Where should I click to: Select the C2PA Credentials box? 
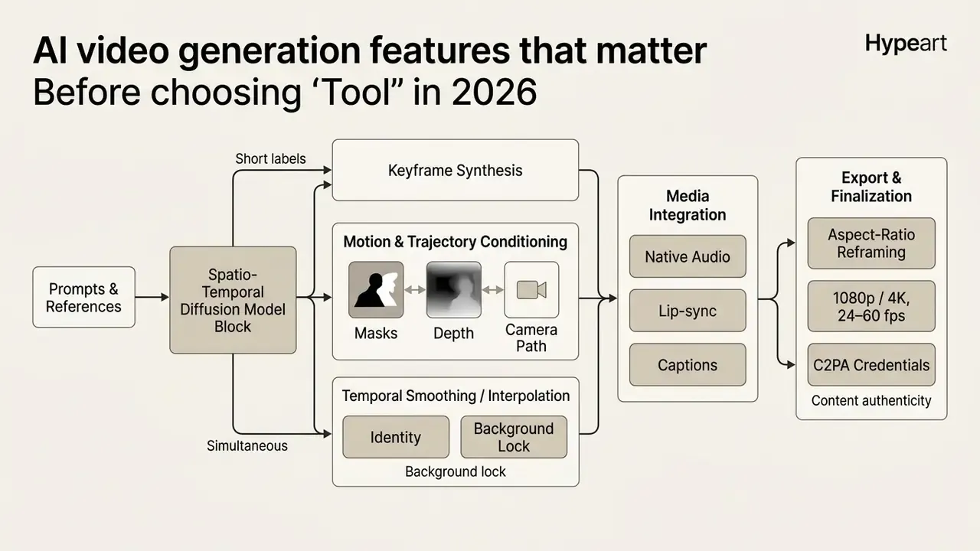(x=871, y=365)
